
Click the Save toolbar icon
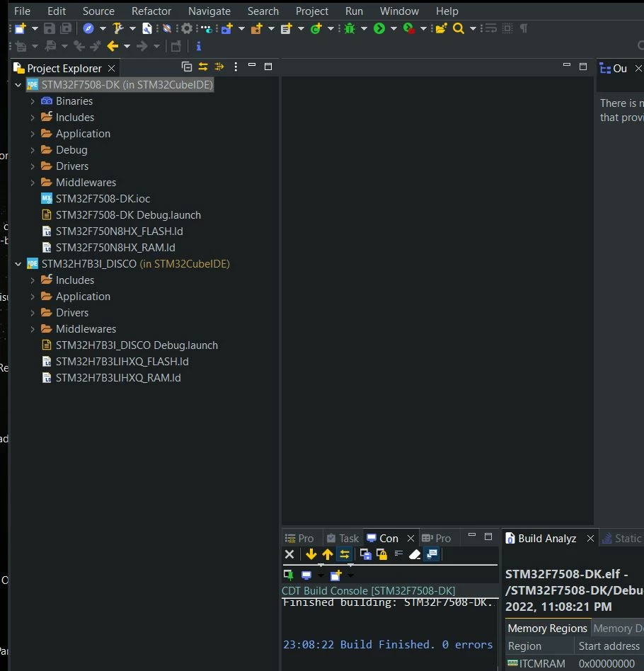click(x=50, y=29)
